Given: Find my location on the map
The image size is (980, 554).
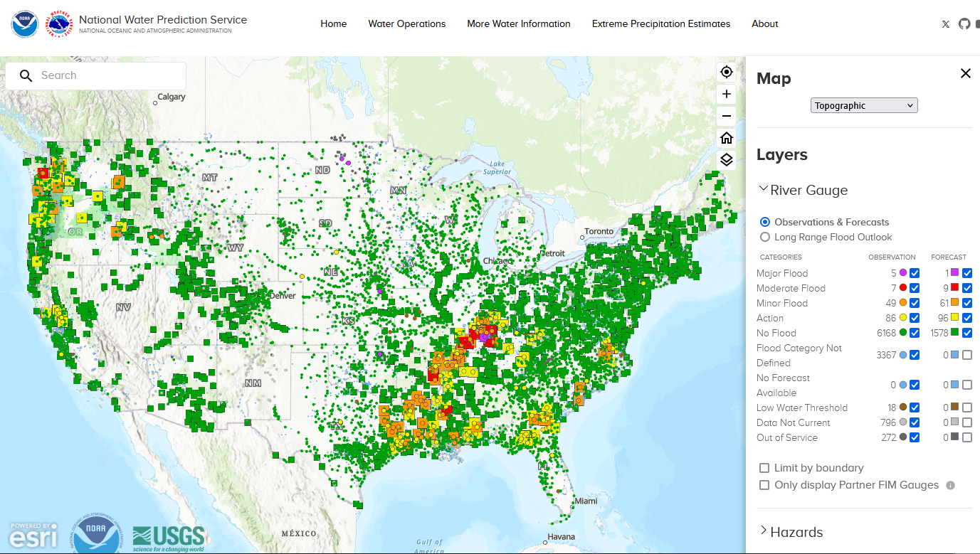Looking at the screenshot, I should (726, 72).
